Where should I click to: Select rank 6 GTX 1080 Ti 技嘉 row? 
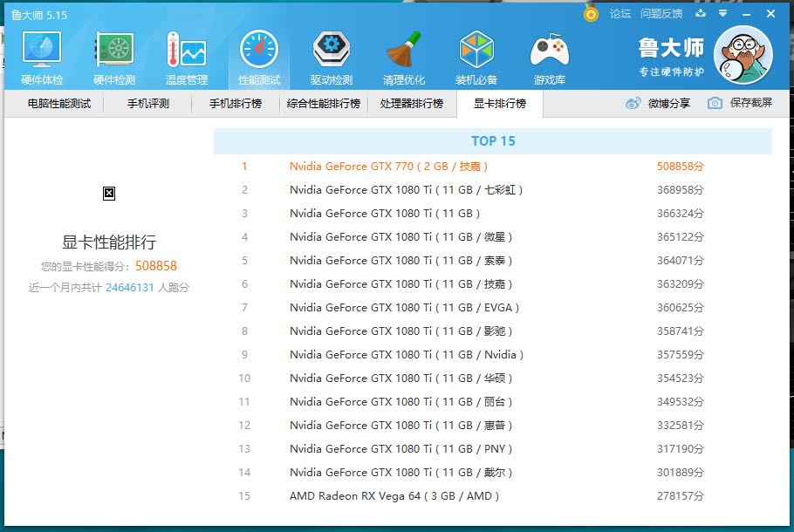click(493, 284)
